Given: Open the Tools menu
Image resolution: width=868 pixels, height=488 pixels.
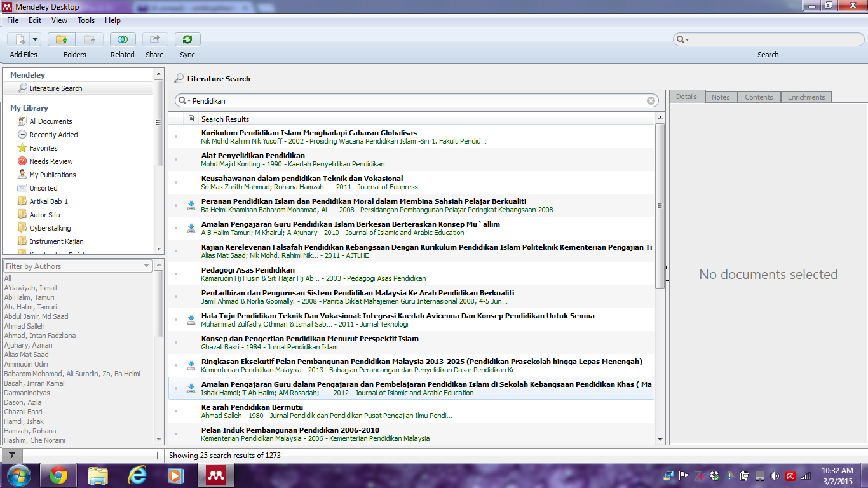Looking at the screenshot, I should point(86,20).
